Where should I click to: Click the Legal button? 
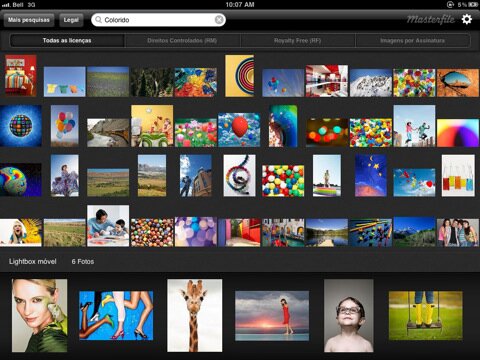point(71,20)
